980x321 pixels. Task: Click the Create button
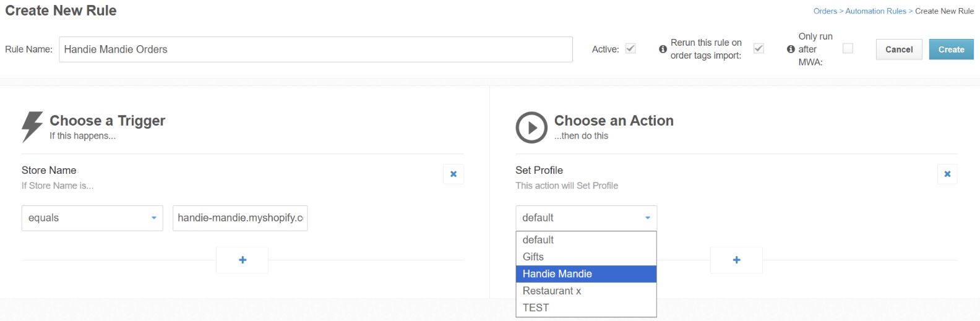(951, 49)
